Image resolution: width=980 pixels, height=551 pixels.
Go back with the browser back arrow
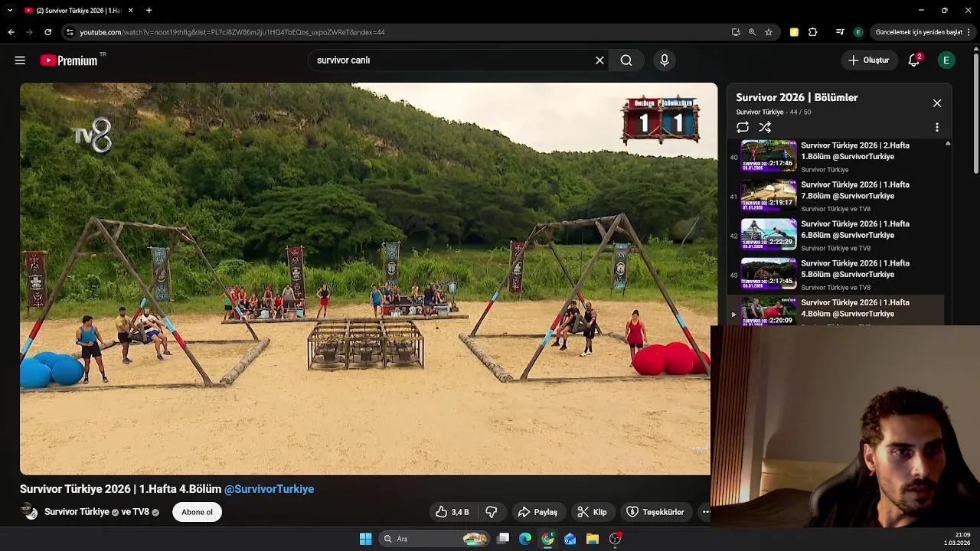(x=11, y=32)
